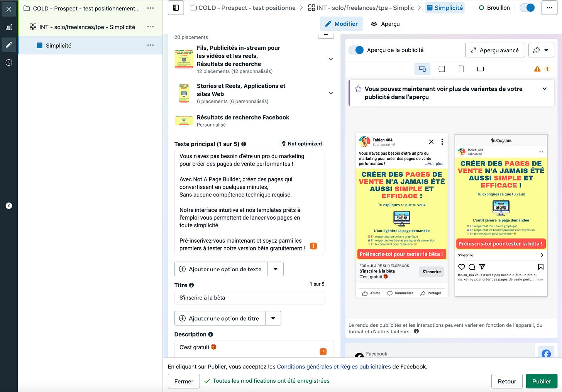
Task: Toggle the side panel layout icon
Action: [x=176, y=8]
